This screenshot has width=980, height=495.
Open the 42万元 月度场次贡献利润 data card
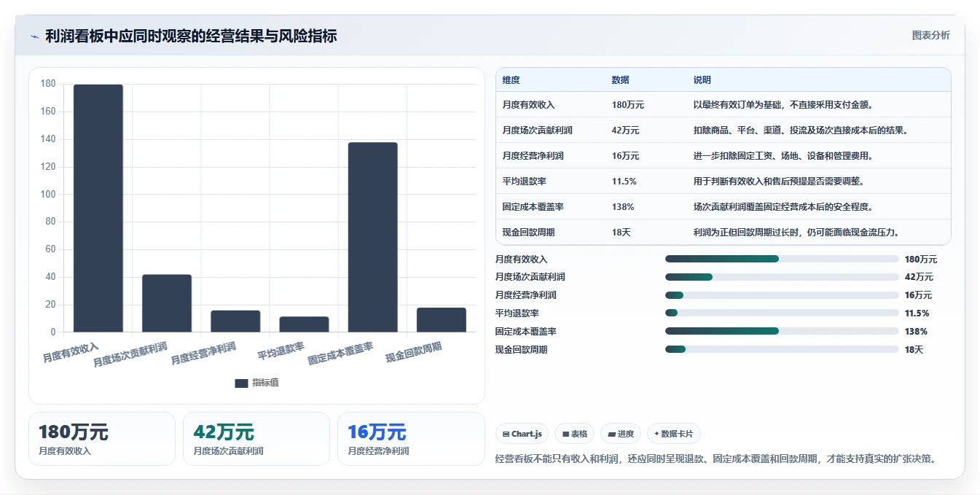pos(256,439)
